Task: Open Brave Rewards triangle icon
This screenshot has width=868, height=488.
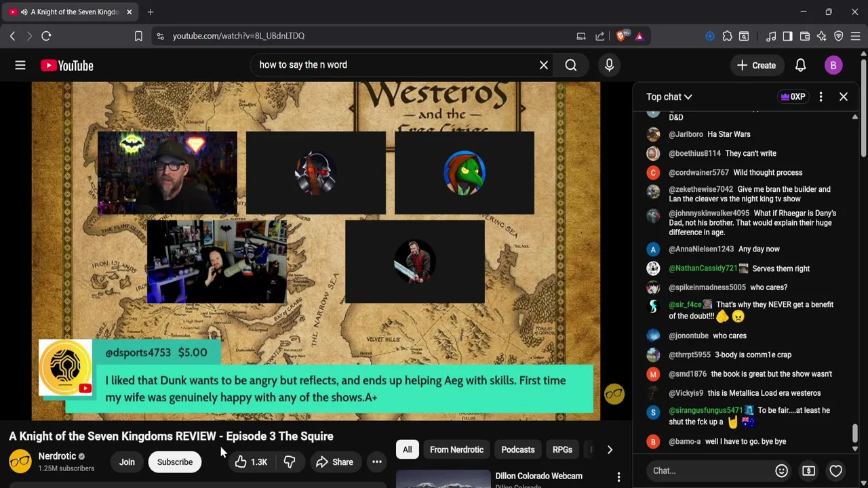Action: [639, 36]
